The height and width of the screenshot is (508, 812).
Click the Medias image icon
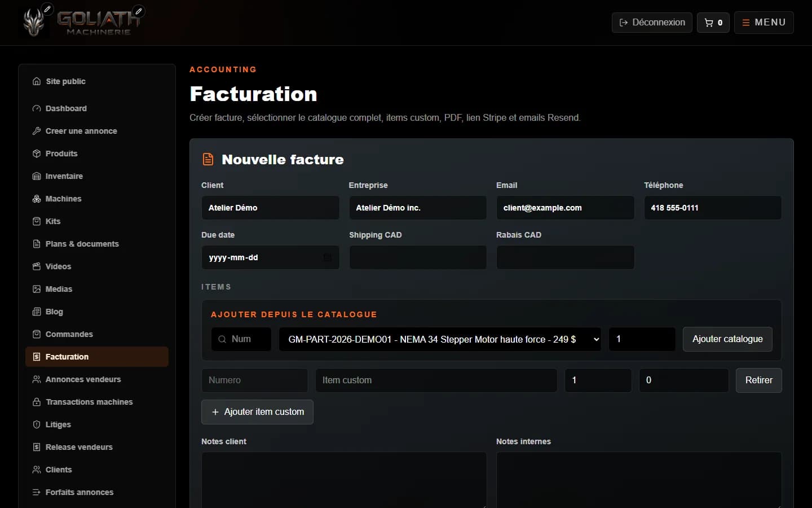(x=37, y=289)
